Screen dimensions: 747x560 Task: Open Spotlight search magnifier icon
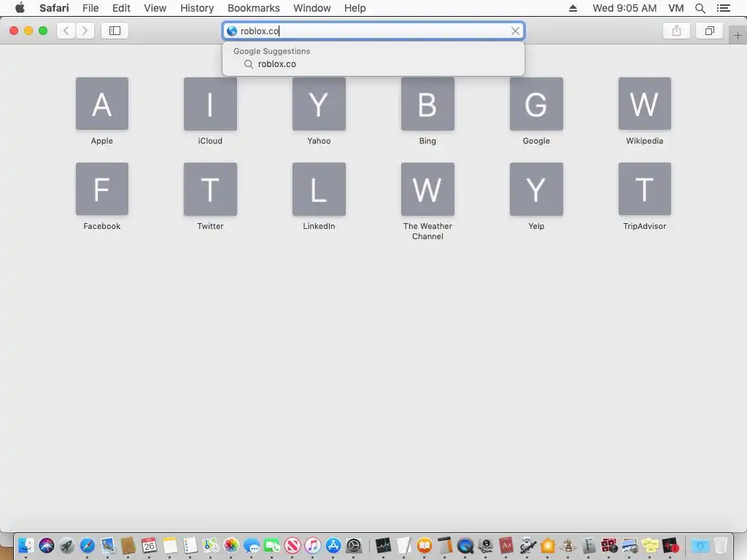(x=700, y=8)
